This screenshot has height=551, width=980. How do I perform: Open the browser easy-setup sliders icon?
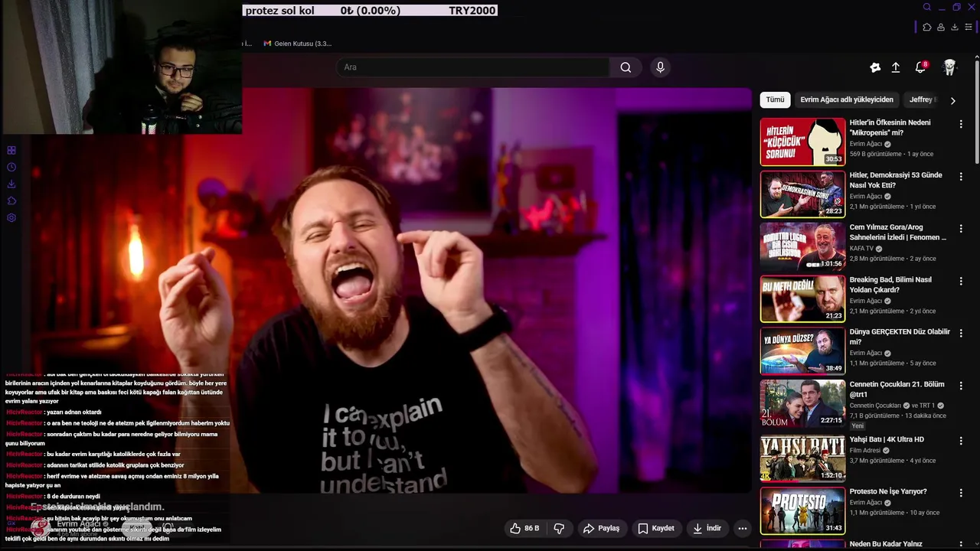click(x=969, y=27)
